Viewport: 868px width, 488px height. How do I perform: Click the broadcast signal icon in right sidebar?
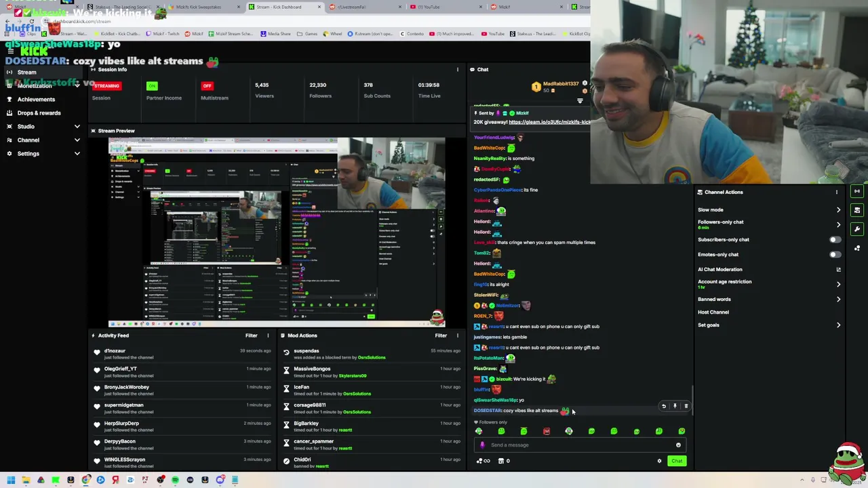coord(857,191)
